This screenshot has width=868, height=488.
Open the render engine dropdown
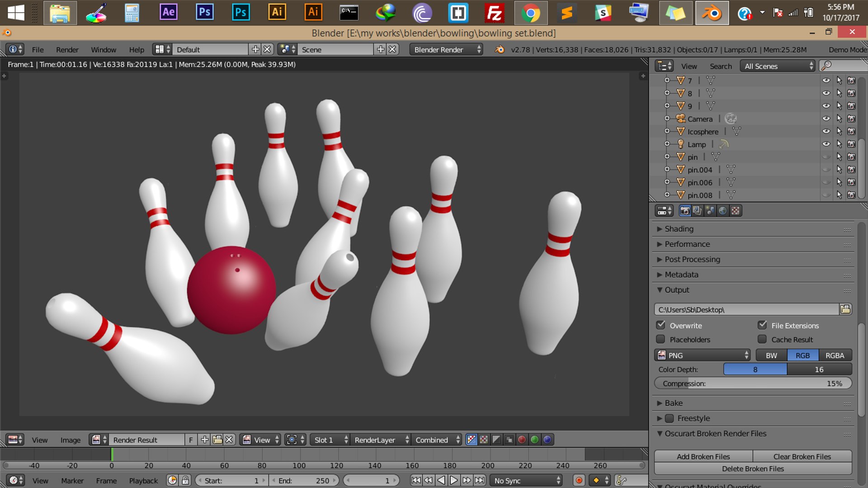click(x=446, y=49)
